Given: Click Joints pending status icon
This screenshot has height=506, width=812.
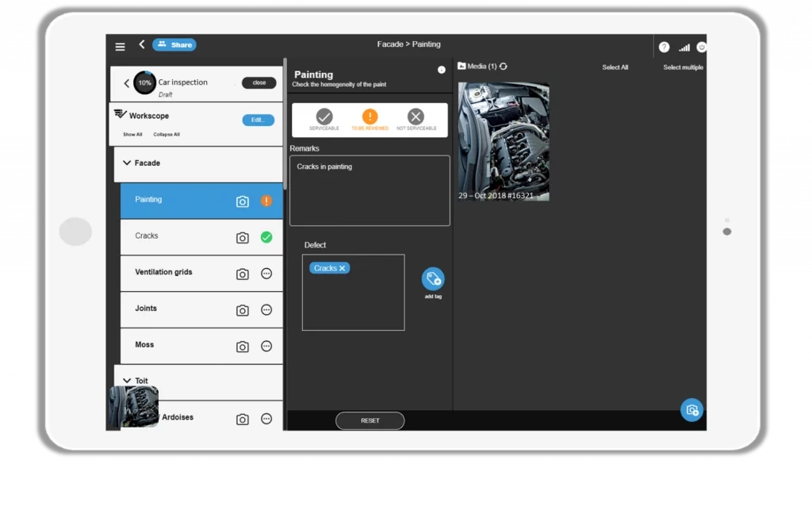Looking at the screenshot, I should click(x=266, y=310).
